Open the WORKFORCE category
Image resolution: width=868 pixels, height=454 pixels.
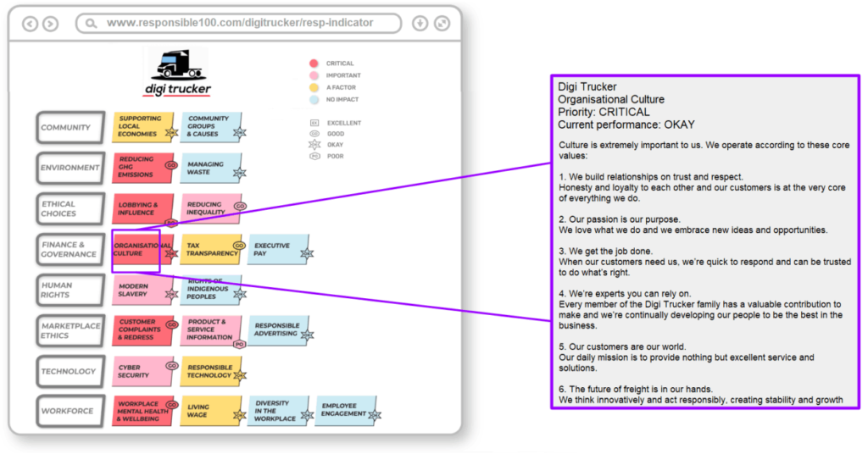coord(70,412)
